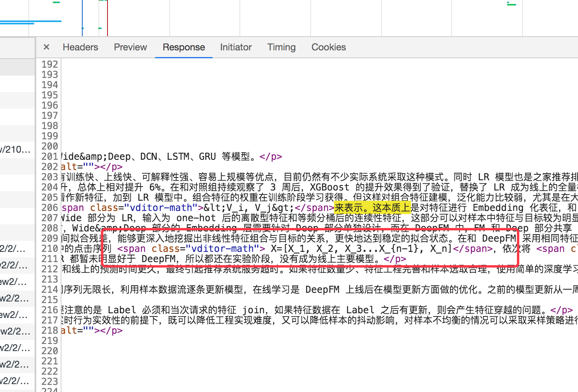Click line number 210 in the gutter
The height and width of the screenshot is (392, 578).
[x=50, y=249]
